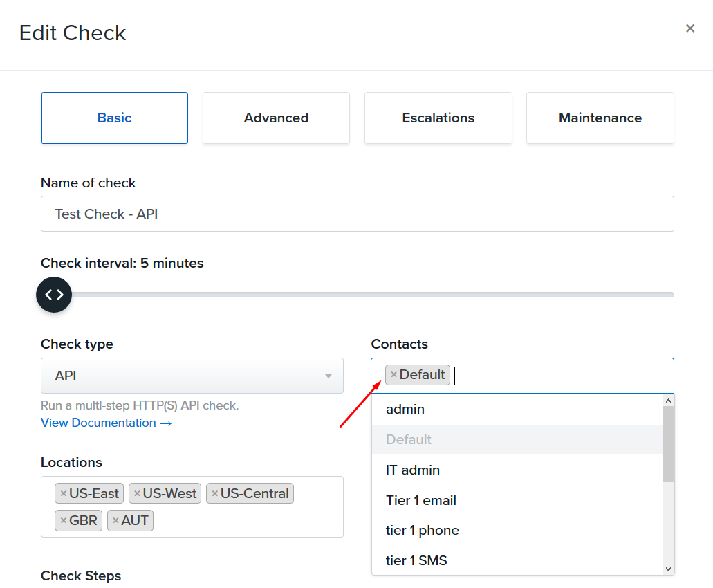713x588 pixels.
Task: Select the "IT admin" contact
Action: pos(412,470)
